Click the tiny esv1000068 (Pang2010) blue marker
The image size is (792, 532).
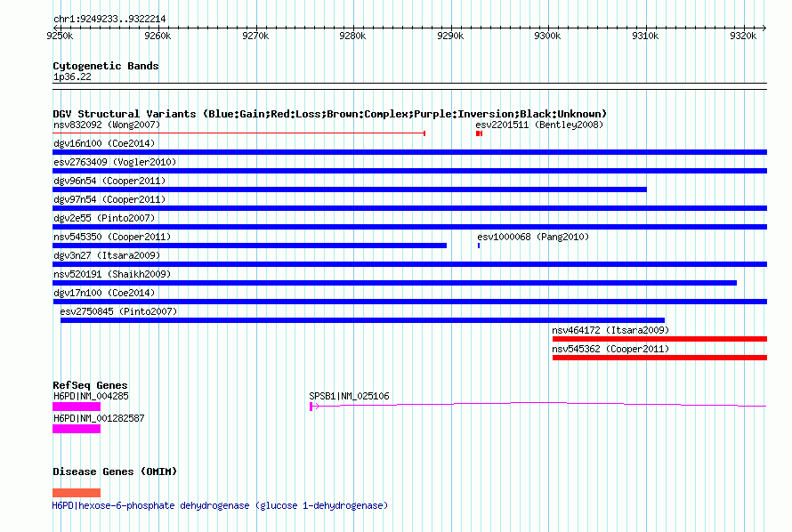point(479,246)
